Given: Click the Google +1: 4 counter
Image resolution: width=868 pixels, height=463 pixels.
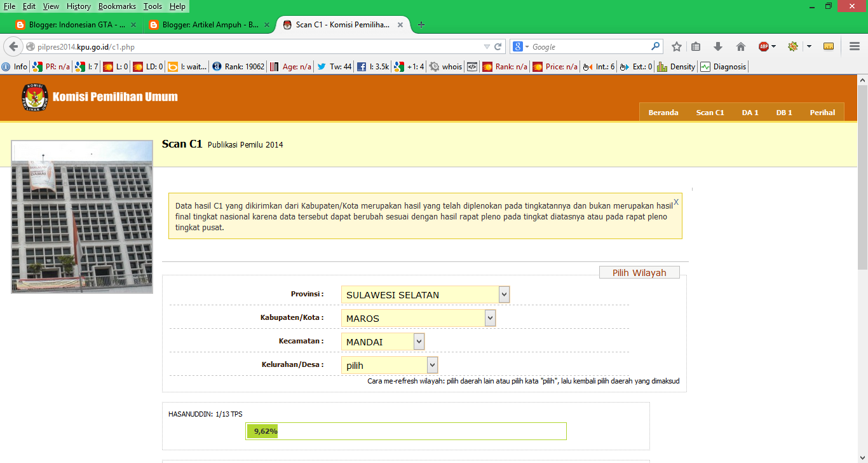Looking at the screenshot, I should pos(409,66).
